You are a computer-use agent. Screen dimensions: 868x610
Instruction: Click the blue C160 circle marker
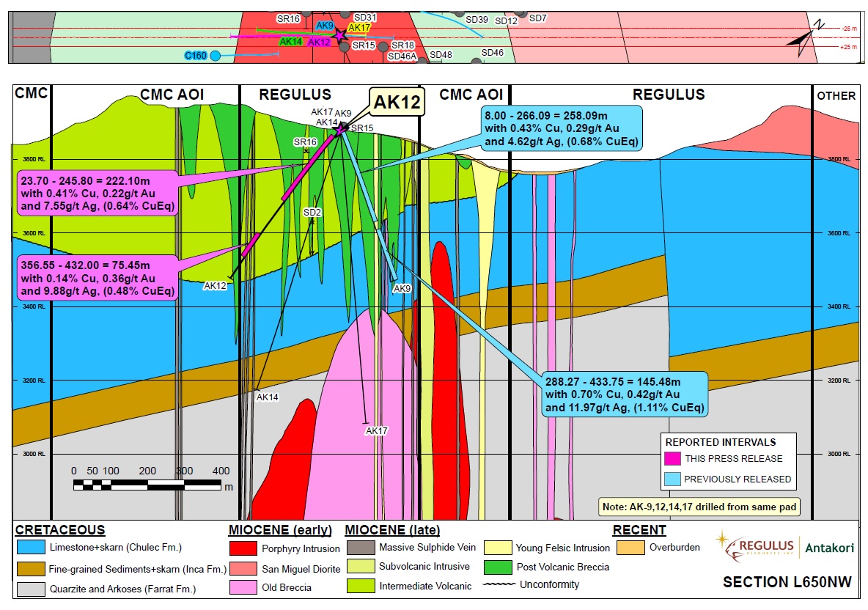pyautogui.click(x=216, y=55)
